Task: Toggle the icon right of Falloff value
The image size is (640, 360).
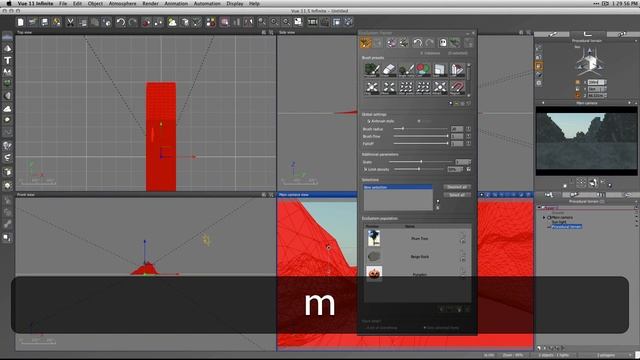Action: pyautogui.click(x=468, y=144)
